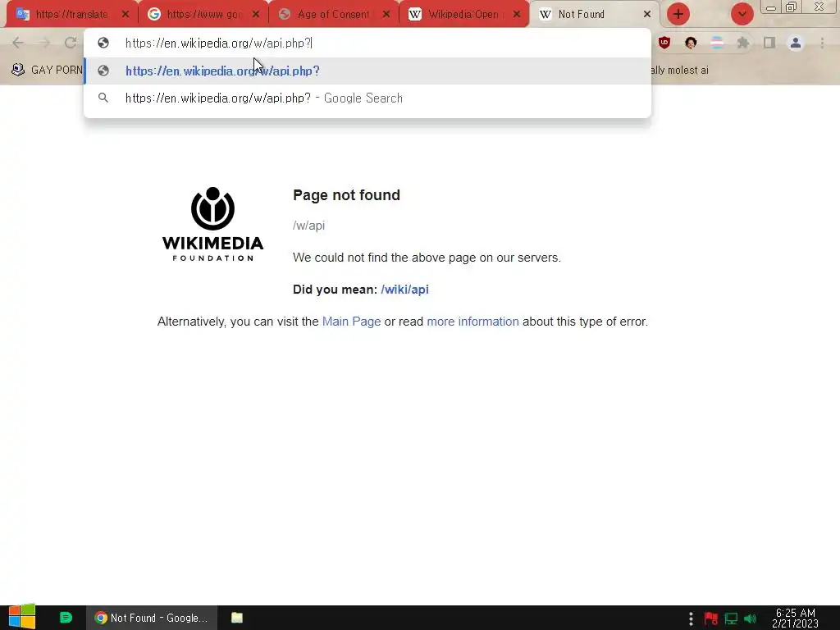
Task: Open the uBlock Origin extension icon
Action: click(664, 43)
